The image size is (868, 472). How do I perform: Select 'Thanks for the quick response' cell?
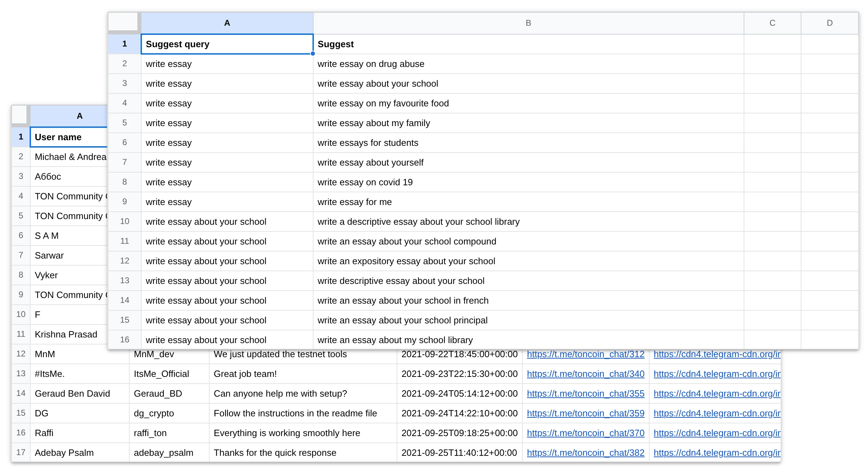pos(303,452)
